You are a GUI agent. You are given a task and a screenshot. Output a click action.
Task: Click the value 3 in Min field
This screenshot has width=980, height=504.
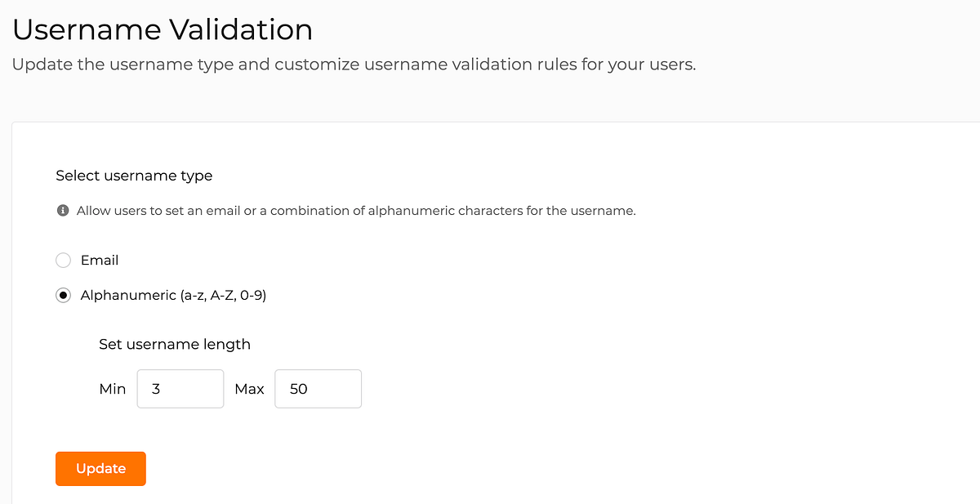pos(156,389)
